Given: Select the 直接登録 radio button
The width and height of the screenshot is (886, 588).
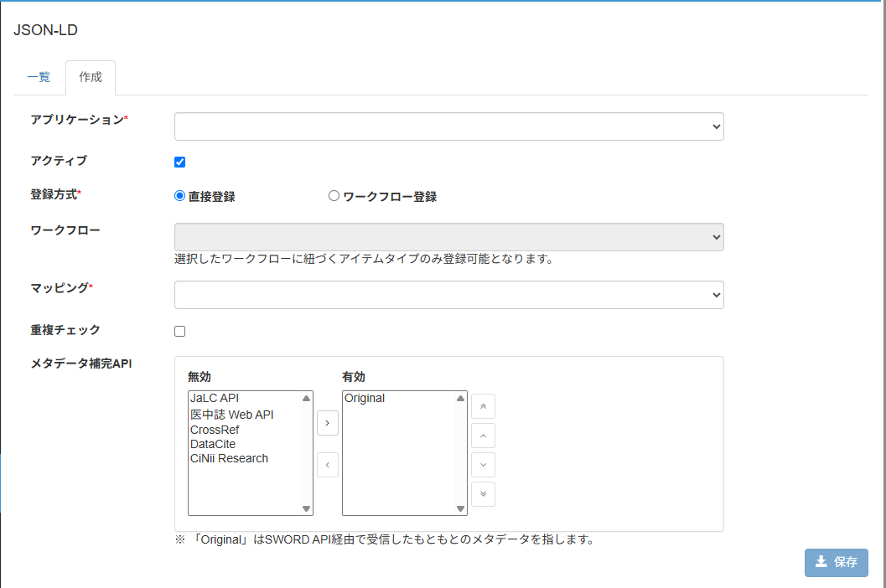Looking at the screenshot, I should coord(179,195).
